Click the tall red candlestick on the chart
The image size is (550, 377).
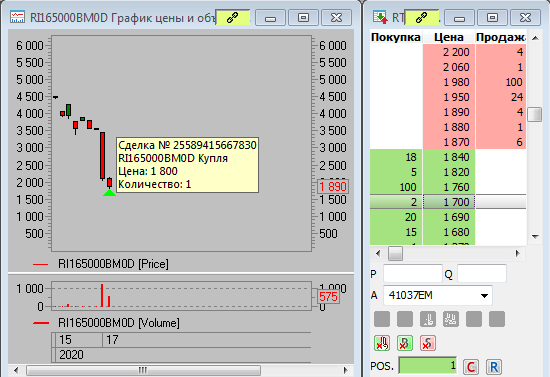102,156
